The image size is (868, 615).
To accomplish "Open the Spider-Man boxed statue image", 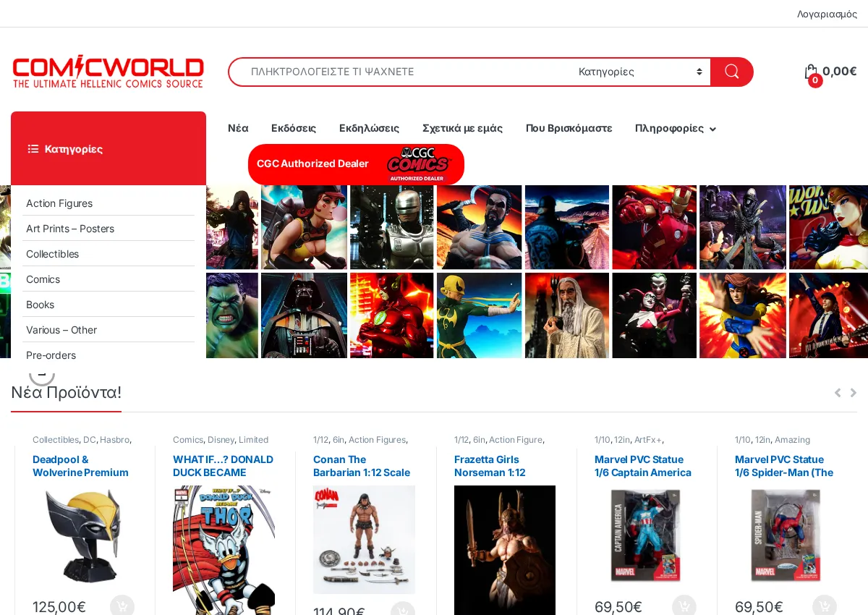I will pos(786,536).
